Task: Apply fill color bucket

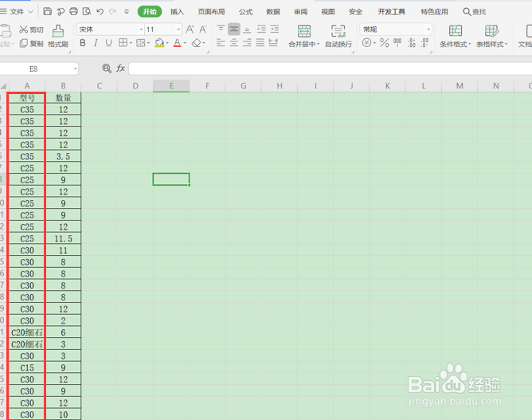Action: [x=159, y=43]
